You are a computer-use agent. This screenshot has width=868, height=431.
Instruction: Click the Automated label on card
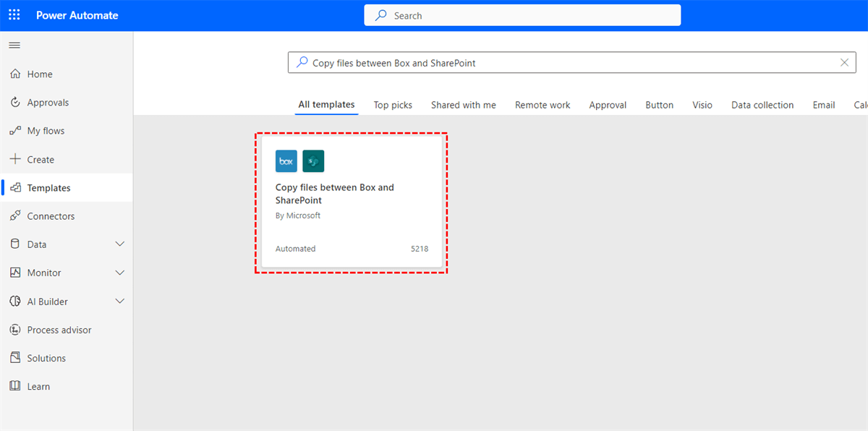295,249
